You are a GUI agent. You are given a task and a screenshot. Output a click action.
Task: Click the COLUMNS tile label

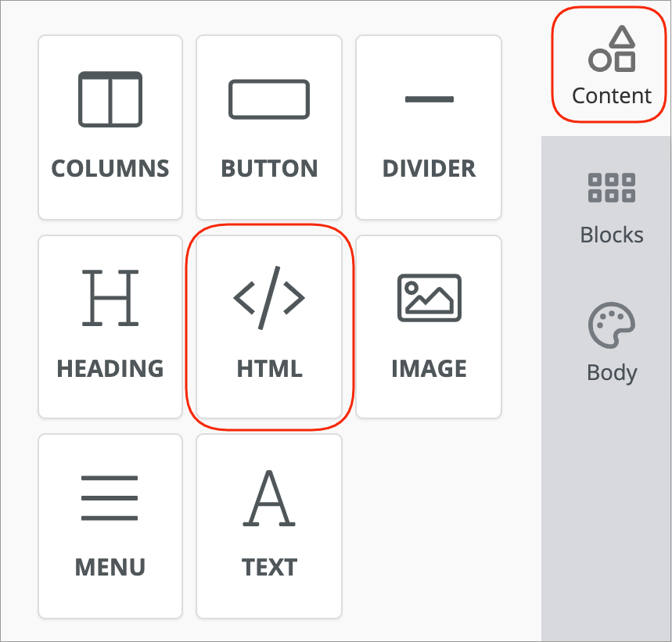tap(110, 168)
